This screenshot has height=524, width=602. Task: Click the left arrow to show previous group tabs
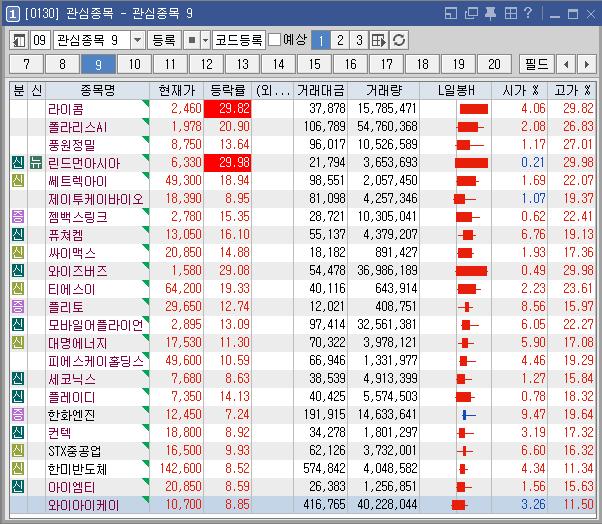566,64
